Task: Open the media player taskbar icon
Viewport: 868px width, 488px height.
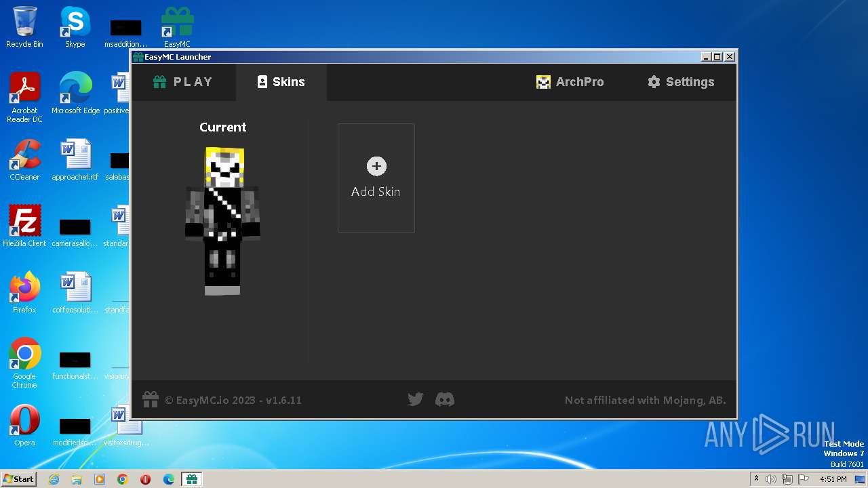Action: [x=100, y=479]
